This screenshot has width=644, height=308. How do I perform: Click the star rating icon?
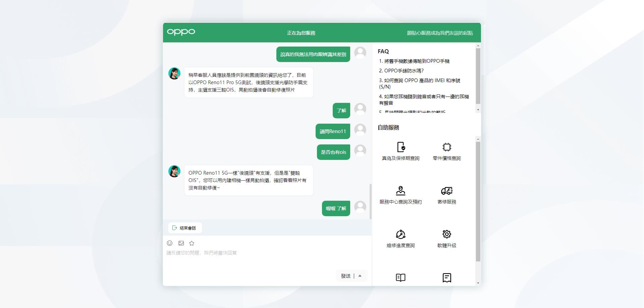tap(192, 243)
